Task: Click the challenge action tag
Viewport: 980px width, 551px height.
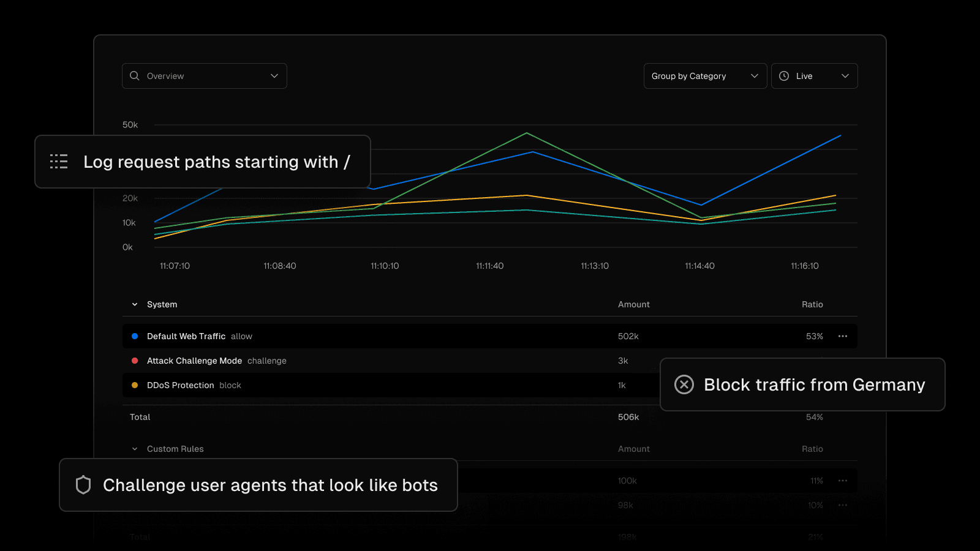Action: 267,361
